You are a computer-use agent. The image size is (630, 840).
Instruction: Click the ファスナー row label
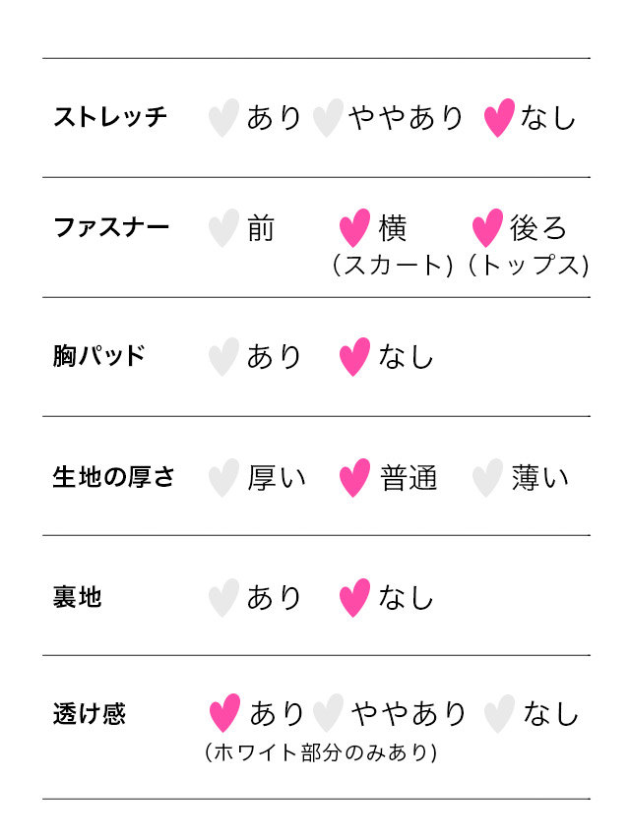(x=111, y=228)
